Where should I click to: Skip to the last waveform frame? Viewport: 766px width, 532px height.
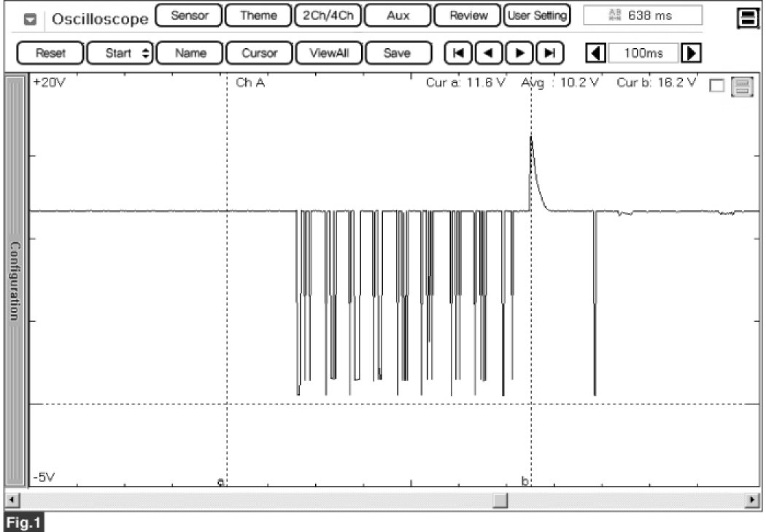[x=550, y=53]
